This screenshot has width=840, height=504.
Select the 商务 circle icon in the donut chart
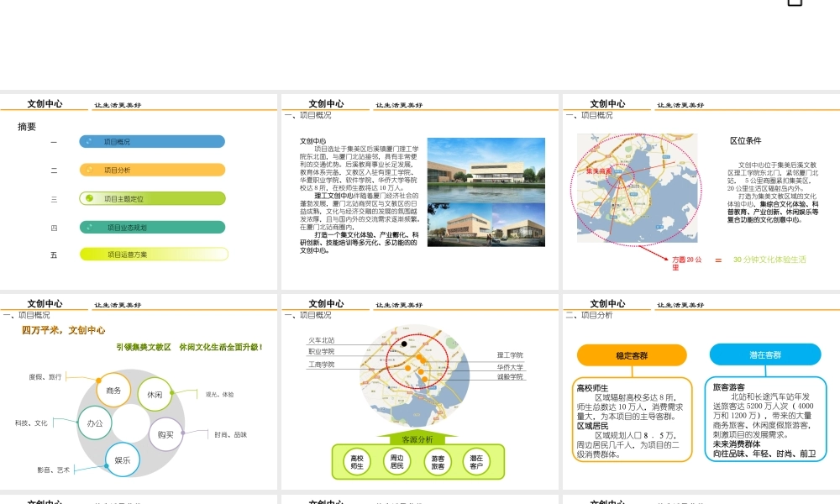point(115,391)
